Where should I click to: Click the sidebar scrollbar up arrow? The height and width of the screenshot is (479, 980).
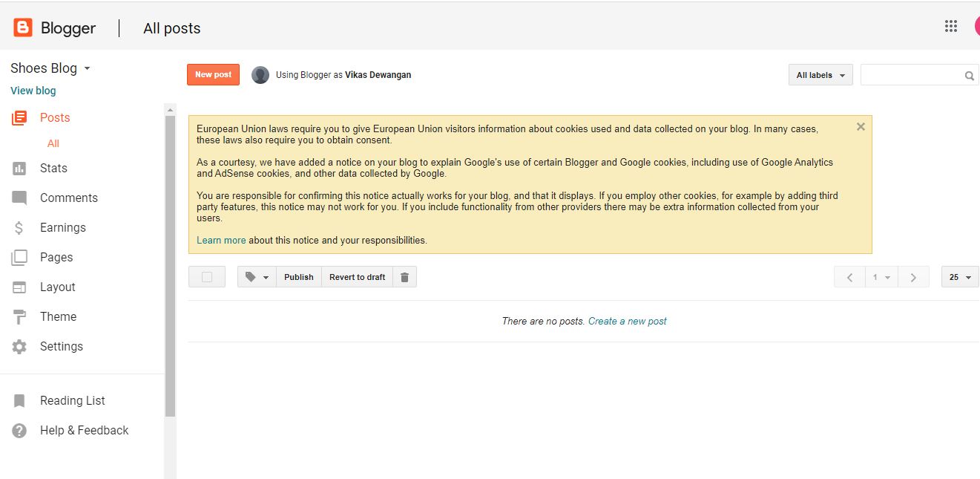tap(170, 110)
